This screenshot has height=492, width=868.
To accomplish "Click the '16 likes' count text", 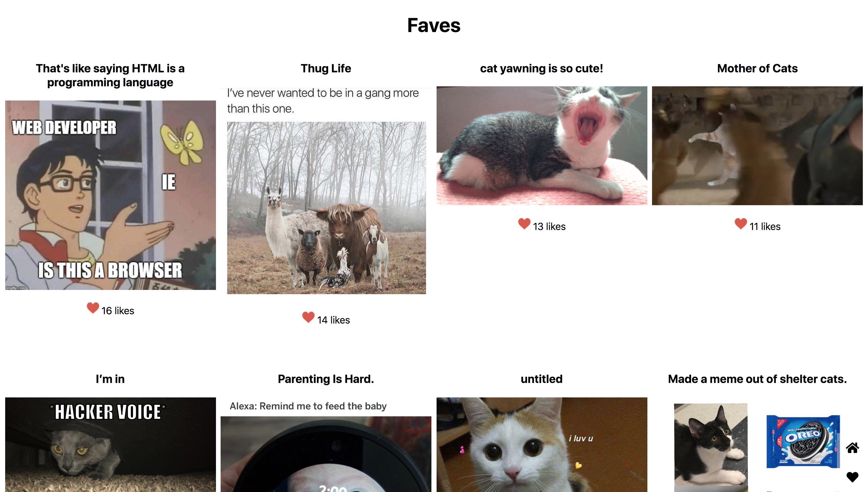I will coord(118,311).
